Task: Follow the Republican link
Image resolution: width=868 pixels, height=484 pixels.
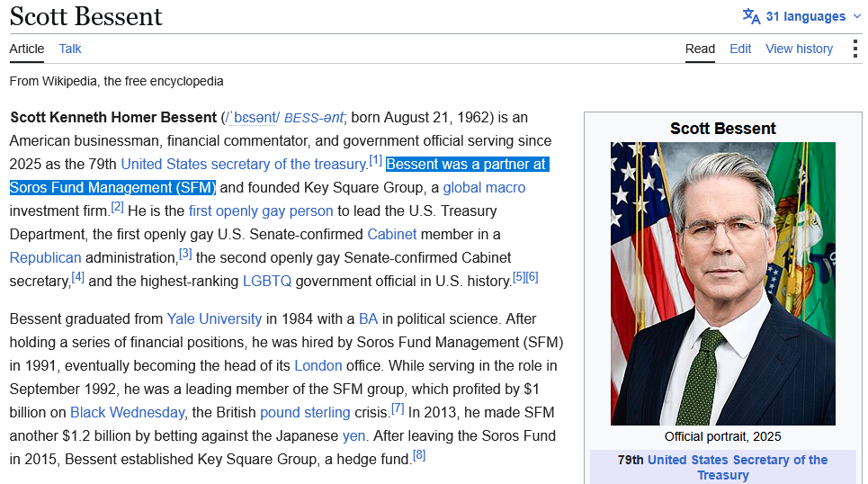Action: (45, 257)
